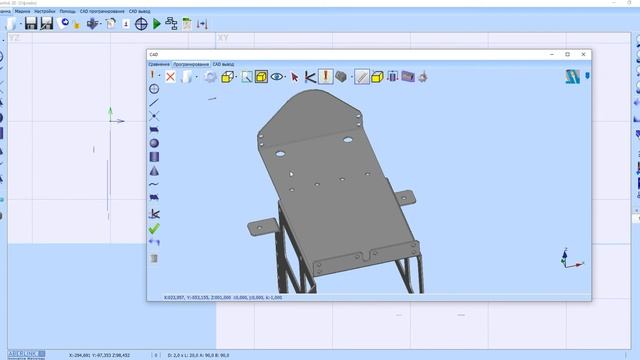Click the rotate document icon in main toolbar
This screenshot has width=640, height=360.
coord(111,24)
